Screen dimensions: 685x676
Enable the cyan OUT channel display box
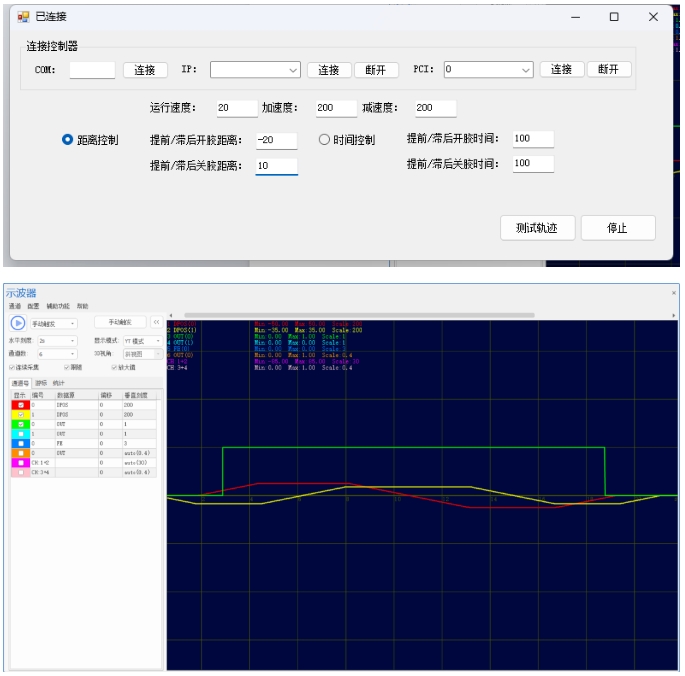click(21, 434)
